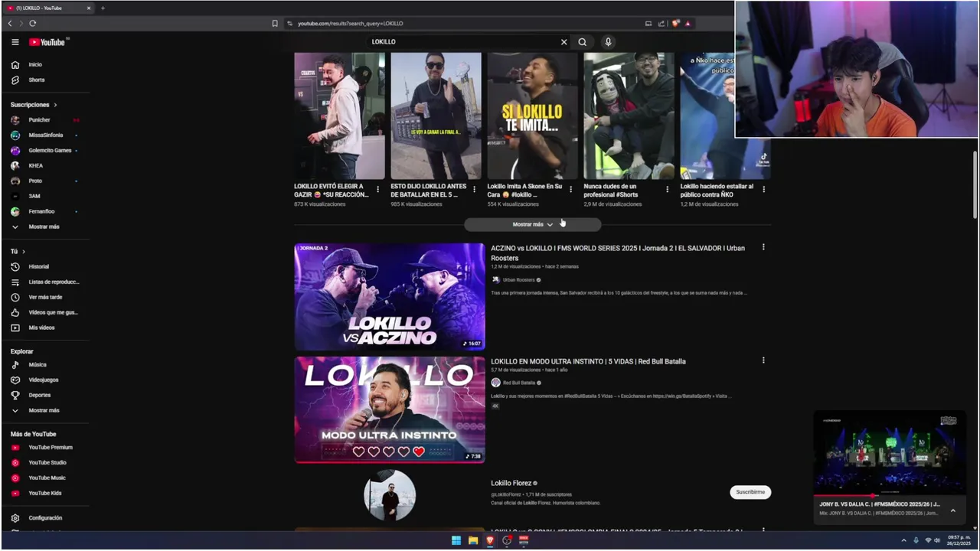Open the Windows Start button
Viewport: 980px width, 551px height.
coord(456,540)
